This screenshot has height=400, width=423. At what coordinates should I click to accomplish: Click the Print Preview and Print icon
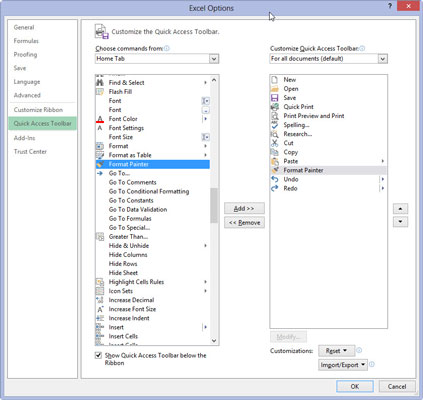click(x=274, y=116)
